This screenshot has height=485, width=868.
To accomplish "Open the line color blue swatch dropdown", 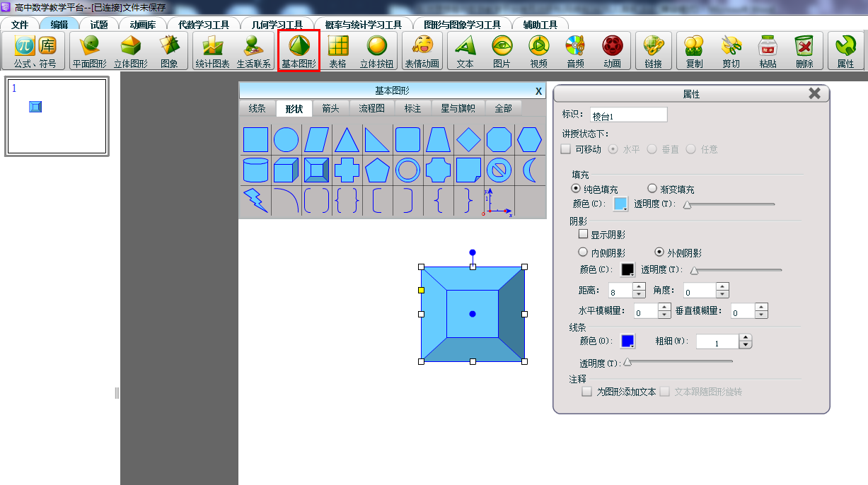I will tap(627, 341).
